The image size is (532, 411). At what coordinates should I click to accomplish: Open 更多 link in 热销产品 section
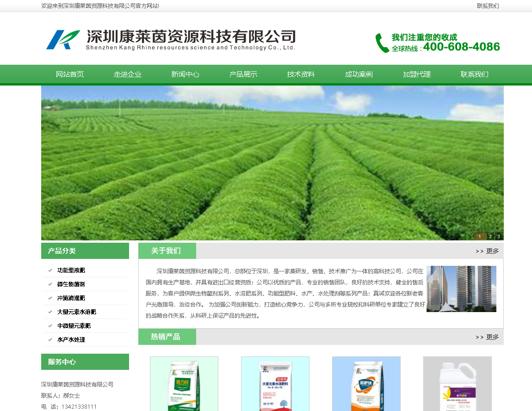[488, 337]
